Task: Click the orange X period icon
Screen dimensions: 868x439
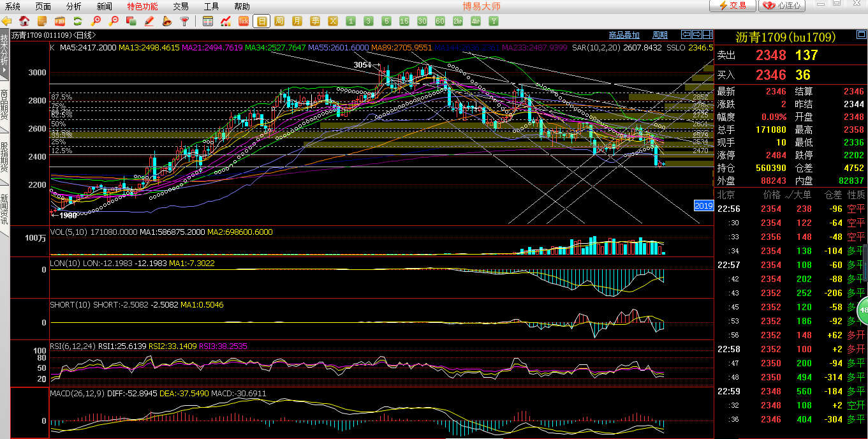Action: (x=333, y=21)
